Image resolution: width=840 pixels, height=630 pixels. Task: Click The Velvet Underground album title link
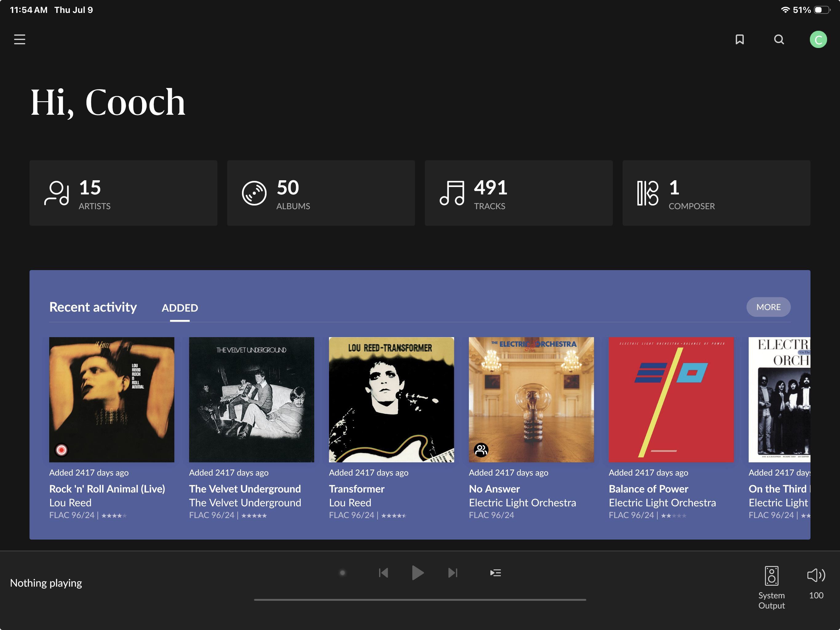[x=245, y=488]
